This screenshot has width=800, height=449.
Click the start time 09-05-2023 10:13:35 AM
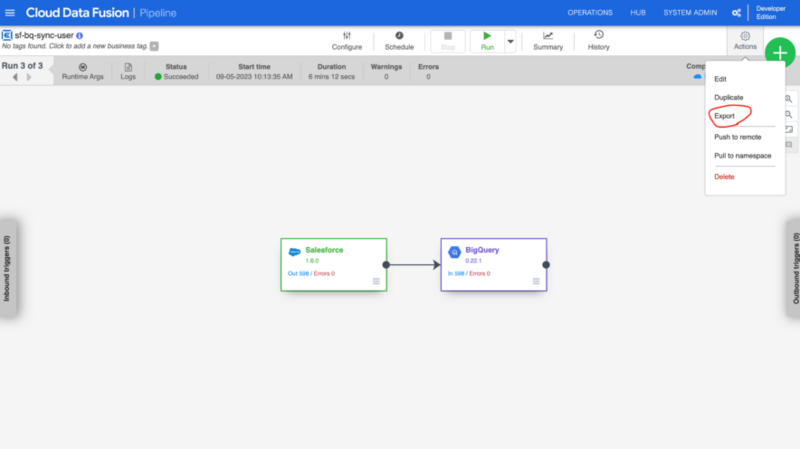tap(254, 77)
